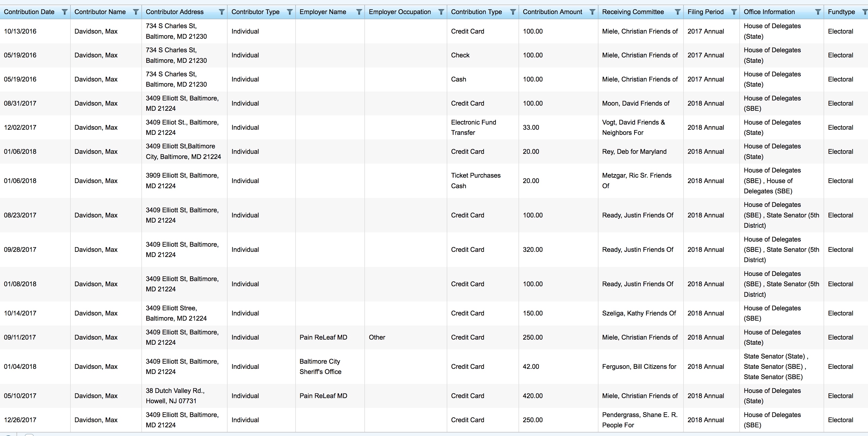Viewport: 868px width, 436px height.
Task: Click committee Ferguson, Bill Citizens for
Action: (x=639, y=367)
